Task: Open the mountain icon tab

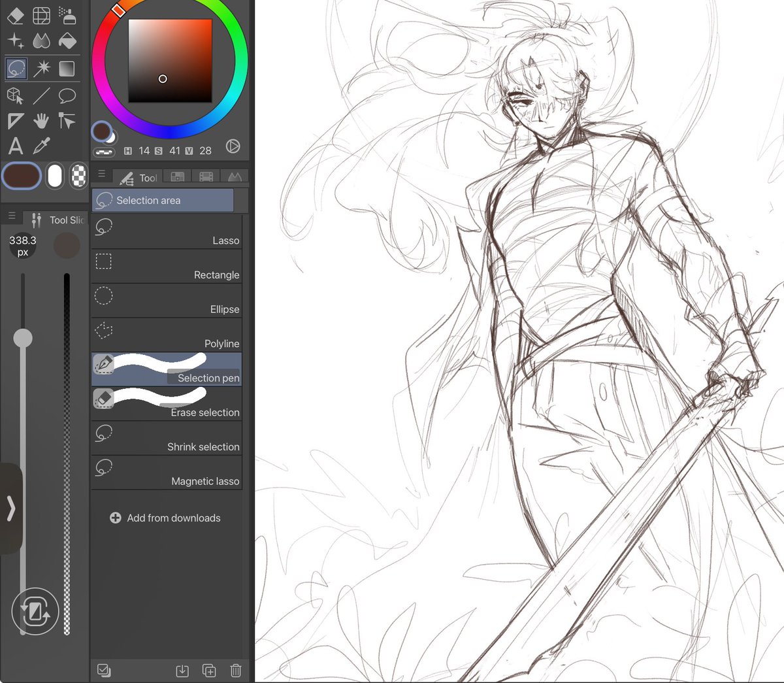Action: (235, 176)
